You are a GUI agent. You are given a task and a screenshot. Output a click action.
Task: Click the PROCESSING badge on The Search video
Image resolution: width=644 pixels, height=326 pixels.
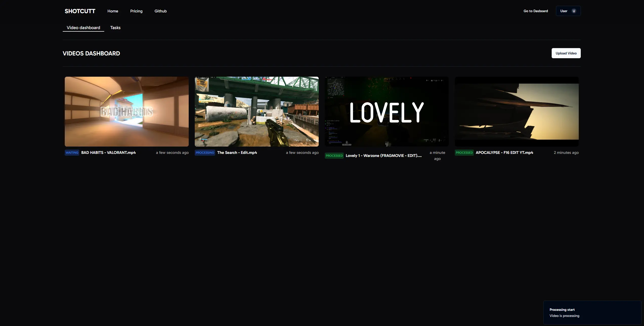(205, 152)
